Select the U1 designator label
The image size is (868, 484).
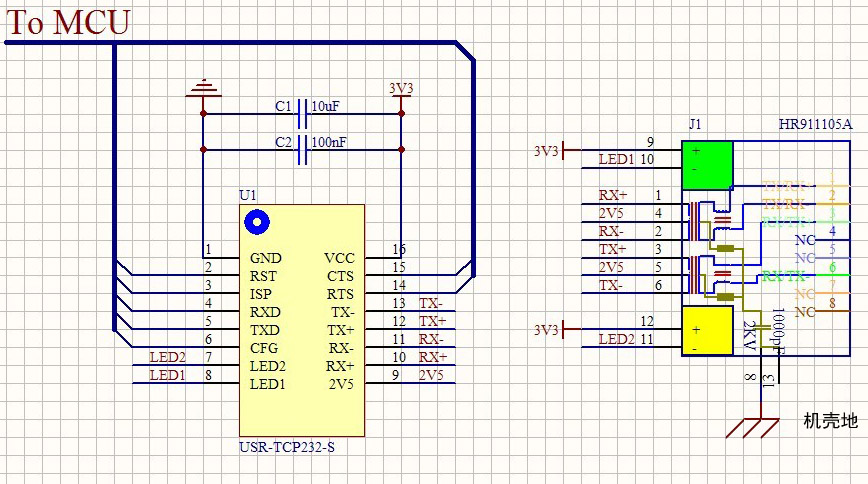click(x=248, y=194)
